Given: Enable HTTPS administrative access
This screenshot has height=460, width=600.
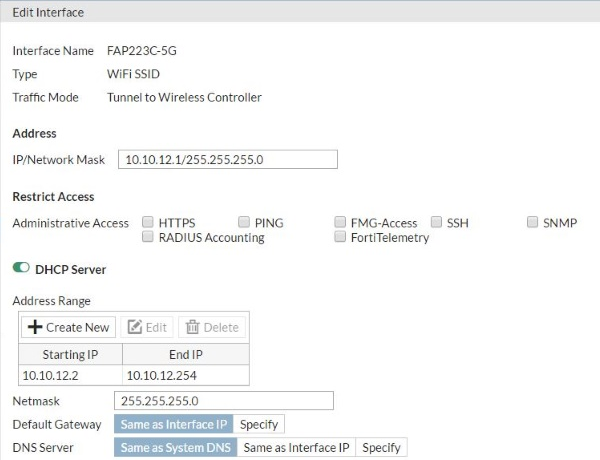Looking at the screenshot, I should (148, 222).
